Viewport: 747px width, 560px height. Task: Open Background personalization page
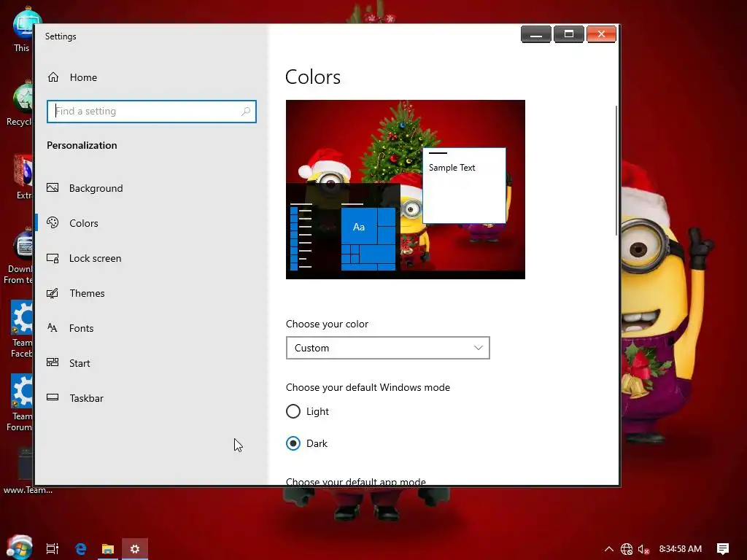96,188
